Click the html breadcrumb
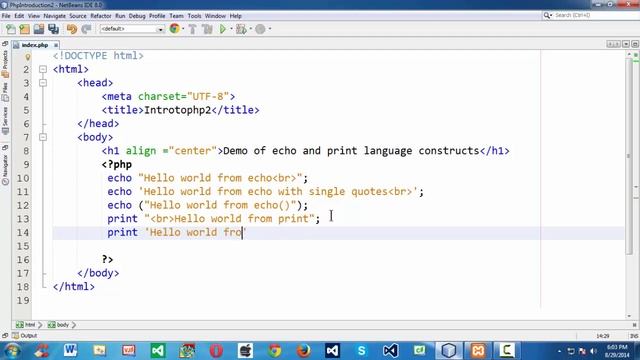 (x=26, y=325)
